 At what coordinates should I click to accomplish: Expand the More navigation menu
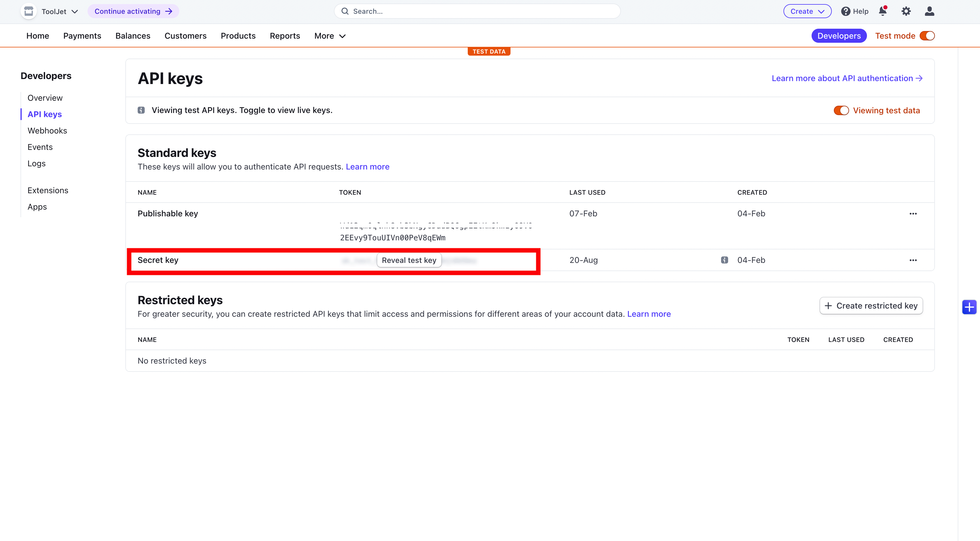(x=329, y=36)
